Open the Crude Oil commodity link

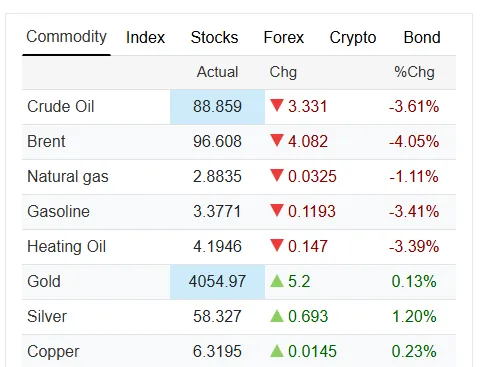click(61, 107)
